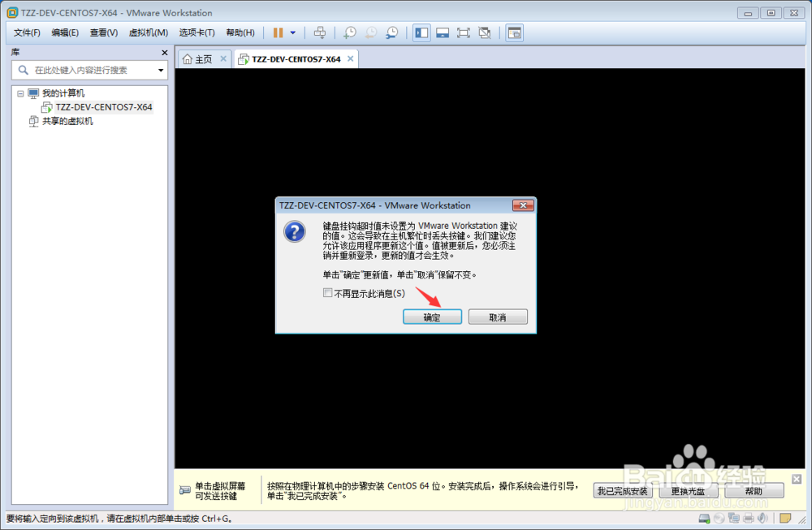This screenshot has width=812, height=530.
Task: Click the VMware Workstation title bar icon
Action: click(12, 13)
